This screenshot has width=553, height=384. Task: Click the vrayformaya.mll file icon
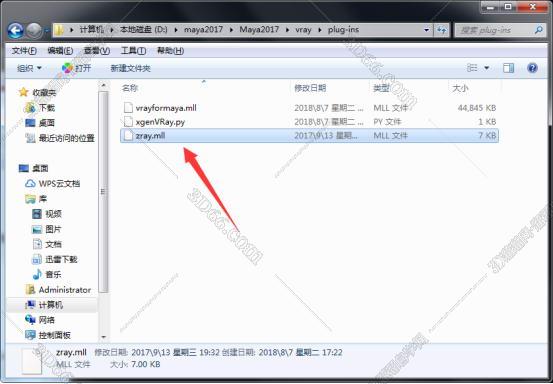[x=128, y=108]
